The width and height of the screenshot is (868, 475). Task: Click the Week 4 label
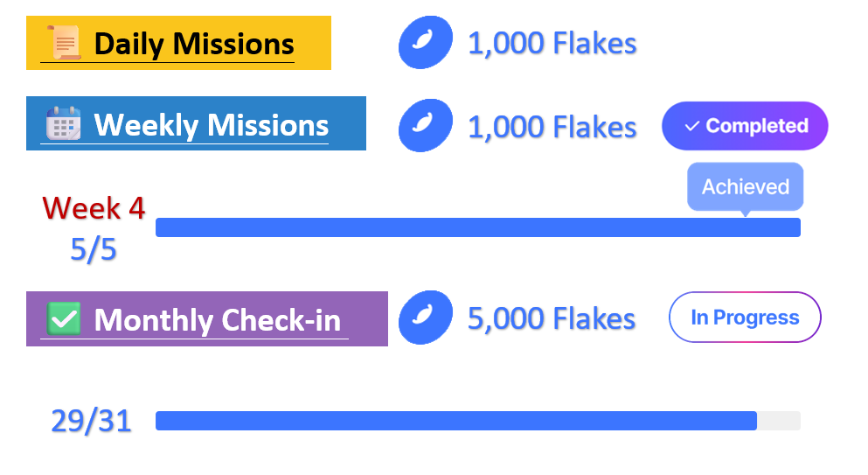94,208
